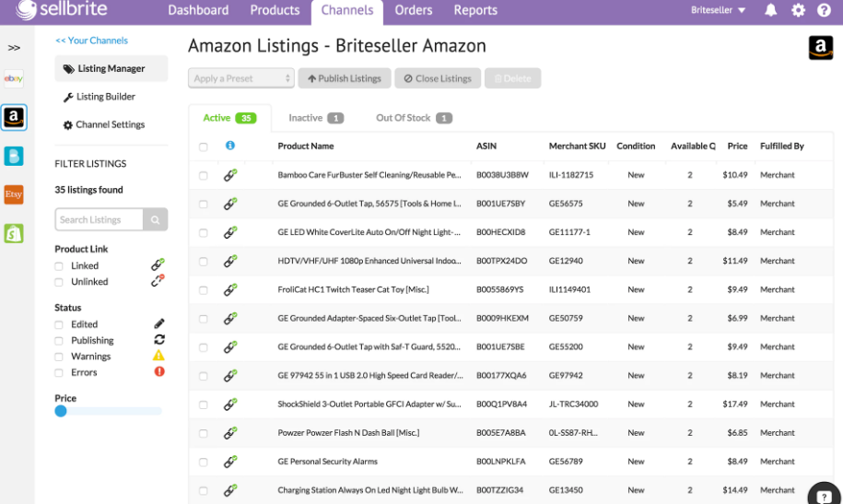The width and height of the screenshot is (843, 504).
Task: Open the settings gear in header
Action: point(798,10)
